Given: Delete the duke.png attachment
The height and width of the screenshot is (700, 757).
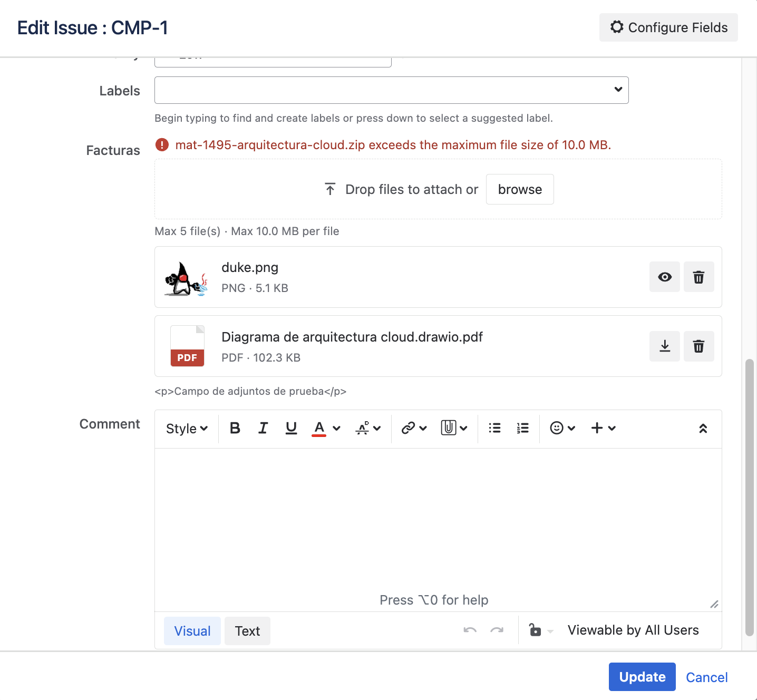Looking at the screenshot, I should coord(698,277).
